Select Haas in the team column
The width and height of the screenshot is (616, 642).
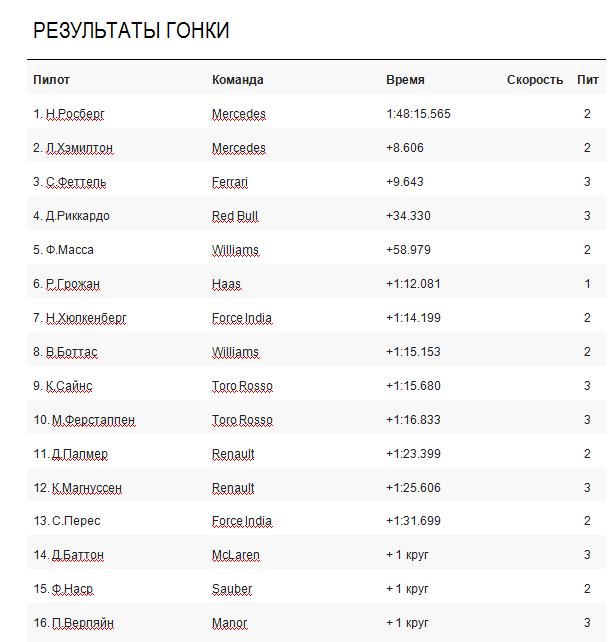(226, 284)
